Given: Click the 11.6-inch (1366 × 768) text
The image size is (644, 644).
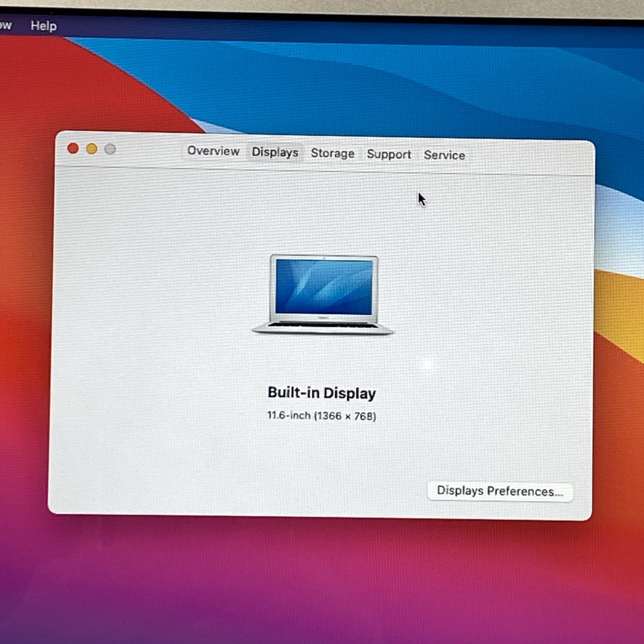Looking at the screenshot, I should [x=322, y=416].
